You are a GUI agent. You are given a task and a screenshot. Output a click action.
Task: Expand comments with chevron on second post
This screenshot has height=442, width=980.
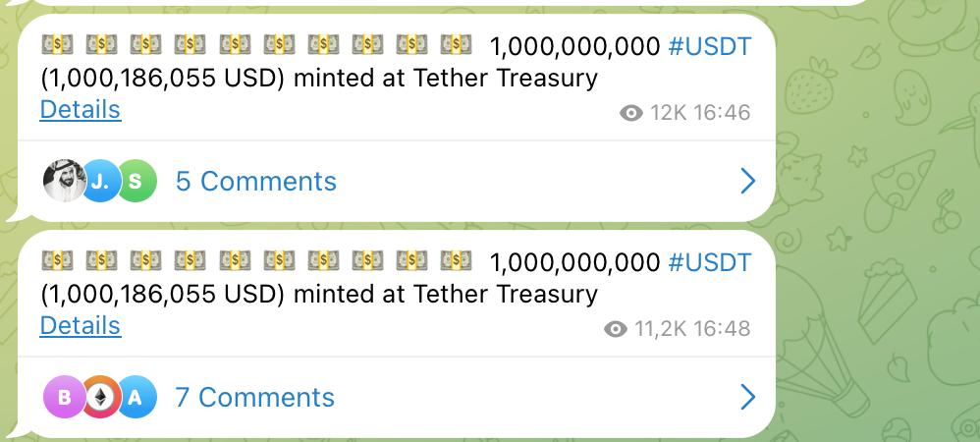click(x=748, y=398)
